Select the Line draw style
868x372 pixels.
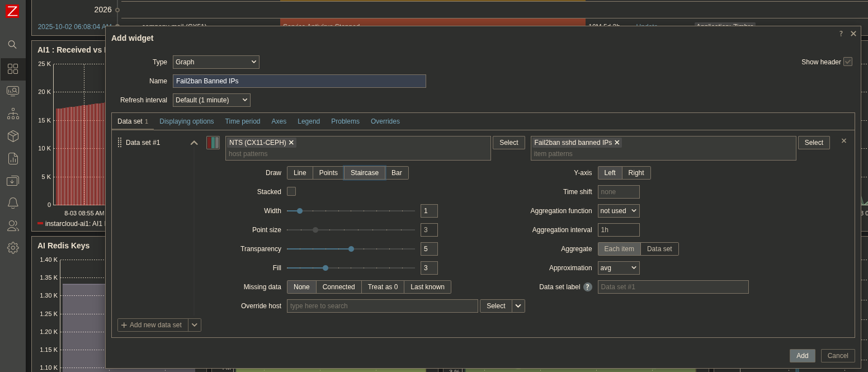300,173
